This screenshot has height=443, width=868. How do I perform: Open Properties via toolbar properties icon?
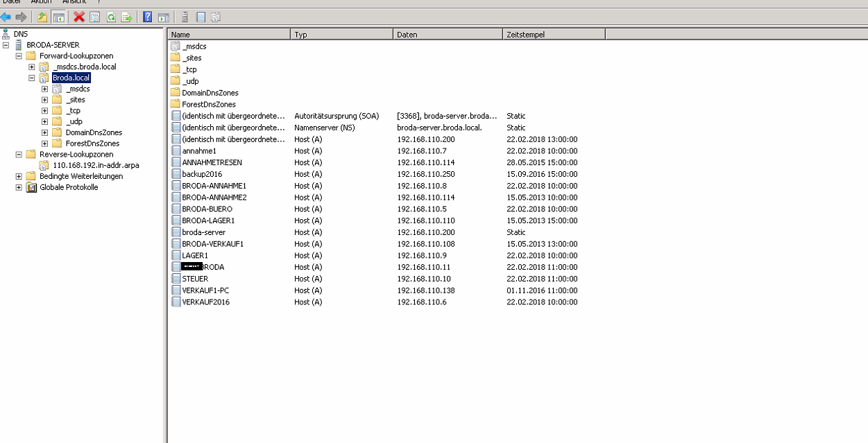[95, 17]
